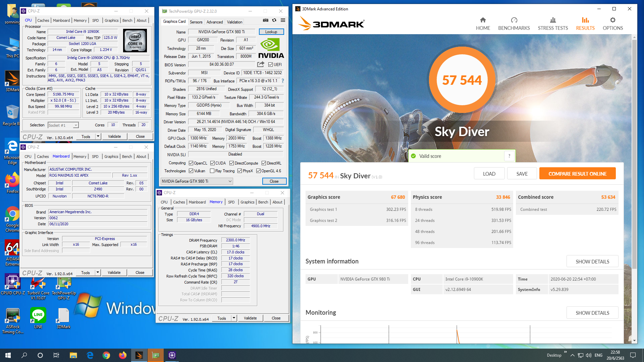The width and height of the screenshot is (644, 362).
Task: Open the OPTIONS gear icon in 3DMark
Action: click(x=613, y=20)
